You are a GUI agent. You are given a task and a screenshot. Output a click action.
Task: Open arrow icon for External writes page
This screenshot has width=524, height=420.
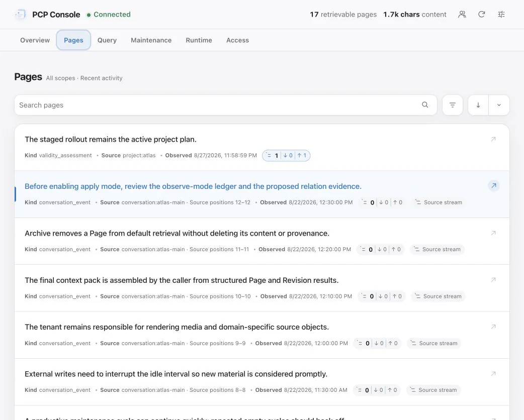(493, 374)
